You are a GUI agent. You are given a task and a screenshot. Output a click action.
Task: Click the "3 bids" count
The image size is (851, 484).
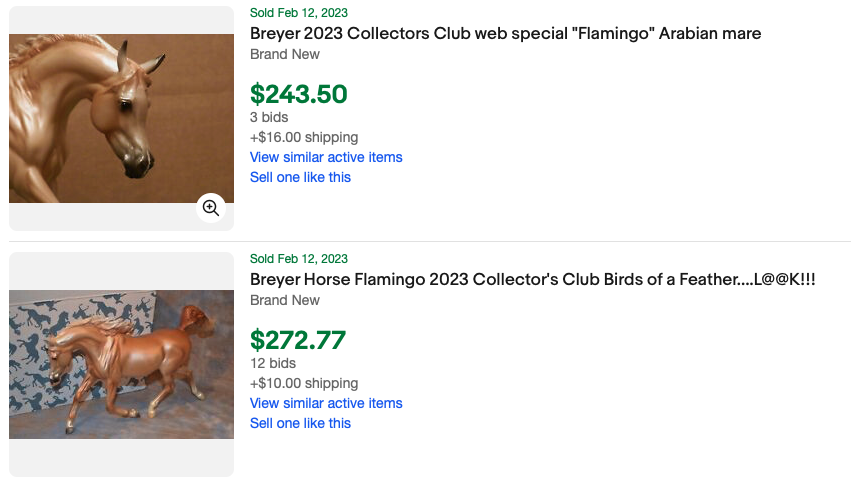(x=269, y=117)
